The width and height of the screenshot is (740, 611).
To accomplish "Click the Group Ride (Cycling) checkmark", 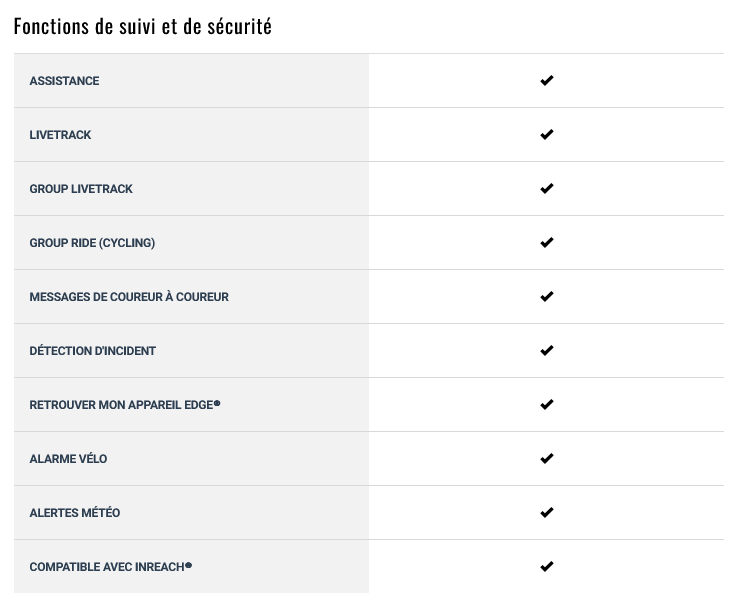I will (x=547, y=243).
